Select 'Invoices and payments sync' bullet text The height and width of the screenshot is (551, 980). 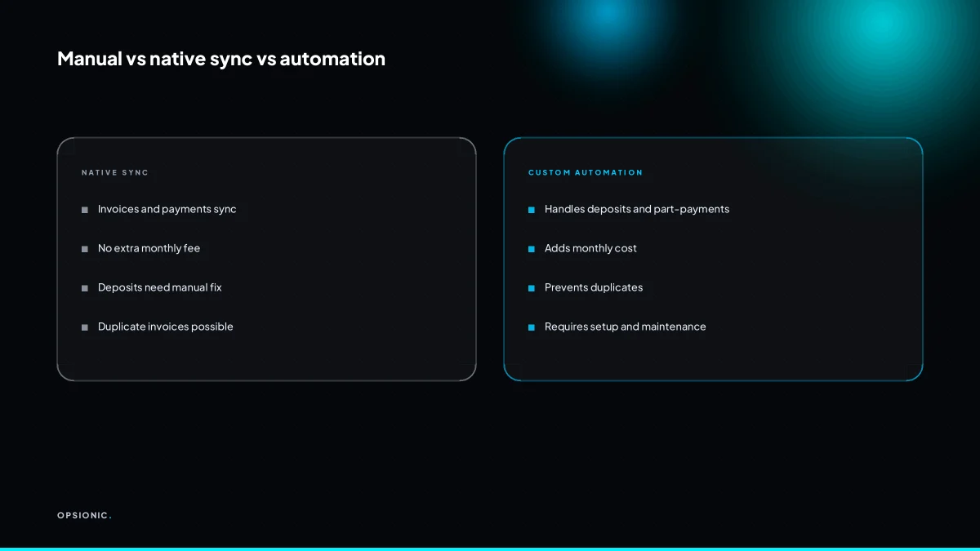pos(167,209)
